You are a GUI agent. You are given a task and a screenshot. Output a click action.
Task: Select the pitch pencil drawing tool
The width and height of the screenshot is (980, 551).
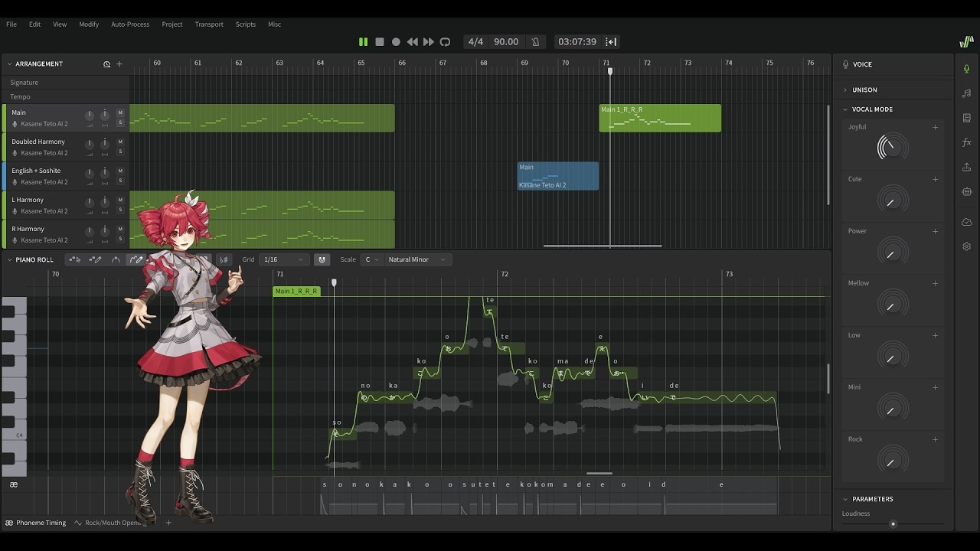[136, 259]
